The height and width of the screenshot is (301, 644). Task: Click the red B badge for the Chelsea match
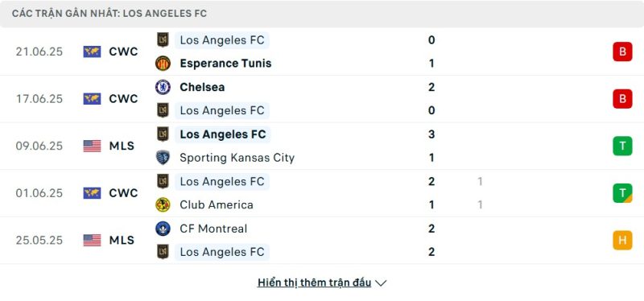[x=622, y=98]
